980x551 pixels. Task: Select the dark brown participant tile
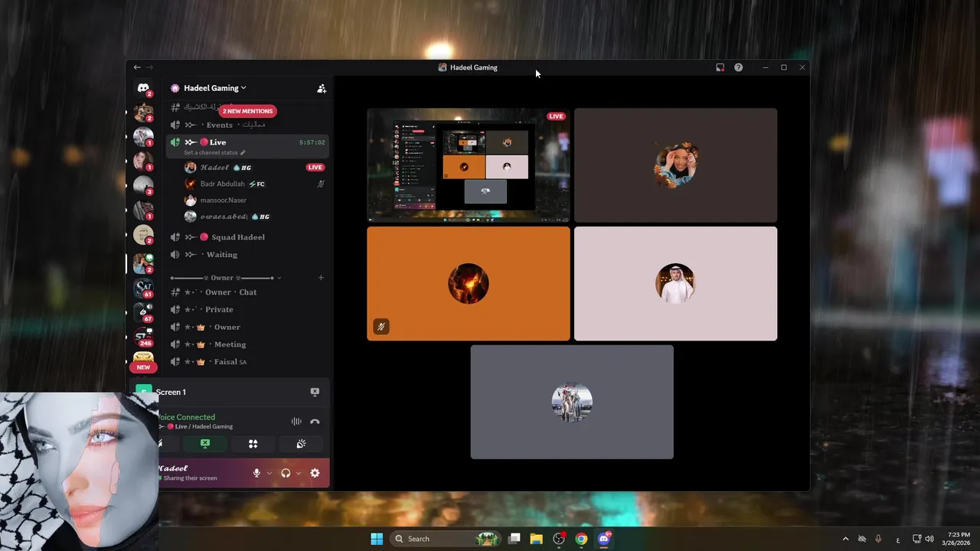(x=675, y=165)
